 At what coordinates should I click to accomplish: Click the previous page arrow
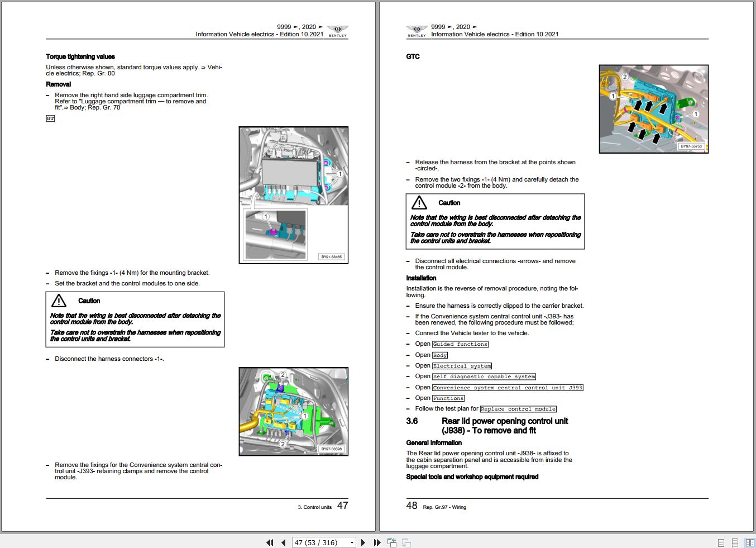tap(283, 542)
